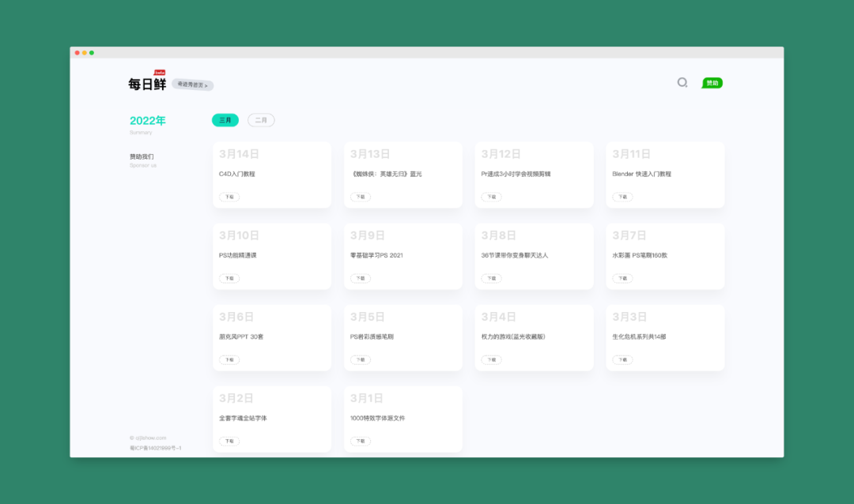Click the red close window dot
Image resolution: width=854 pixels, height=504 pixels.
(77, 53)
